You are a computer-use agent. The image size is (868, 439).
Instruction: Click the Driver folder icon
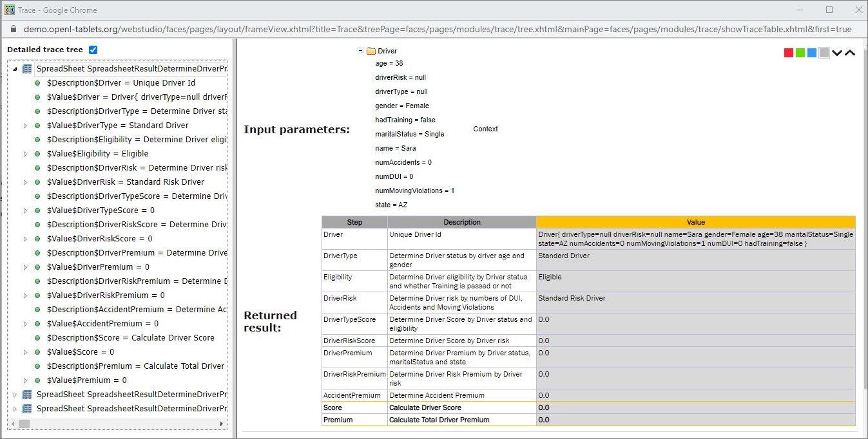point(371,51)
